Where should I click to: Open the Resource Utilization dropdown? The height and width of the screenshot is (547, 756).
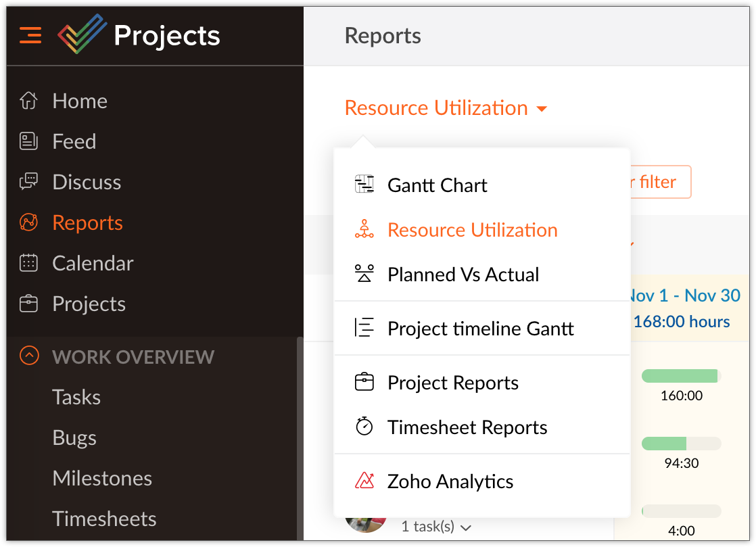pos(446,108)
